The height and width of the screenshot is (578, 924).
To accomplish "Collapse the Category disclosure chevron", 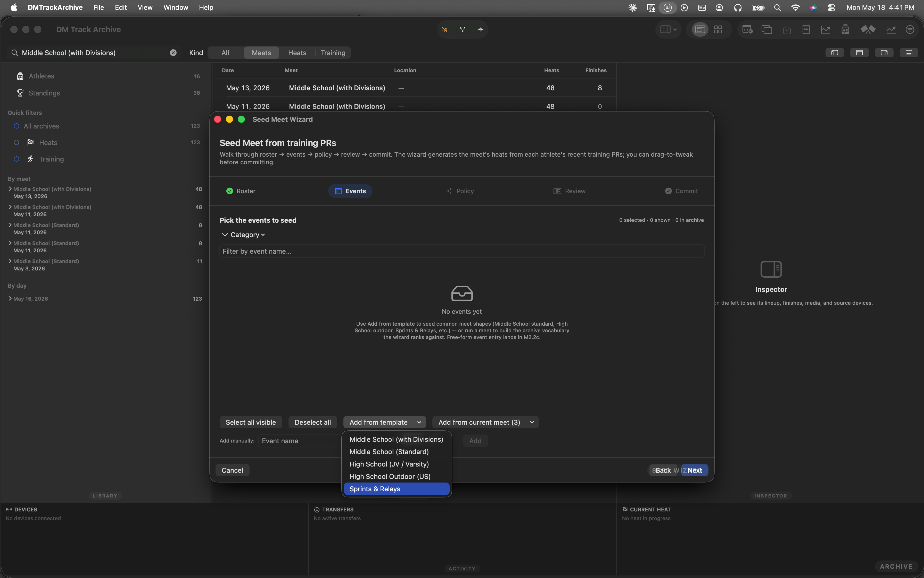I will coord(225,235).
